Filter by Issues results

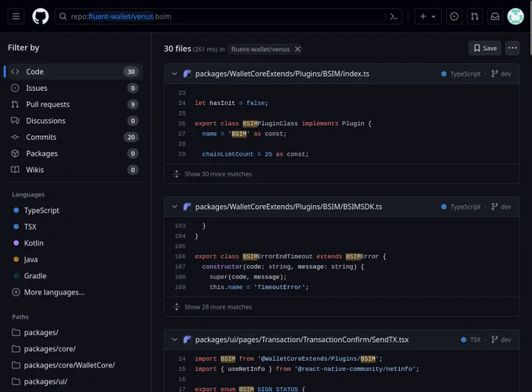[75, 88]
